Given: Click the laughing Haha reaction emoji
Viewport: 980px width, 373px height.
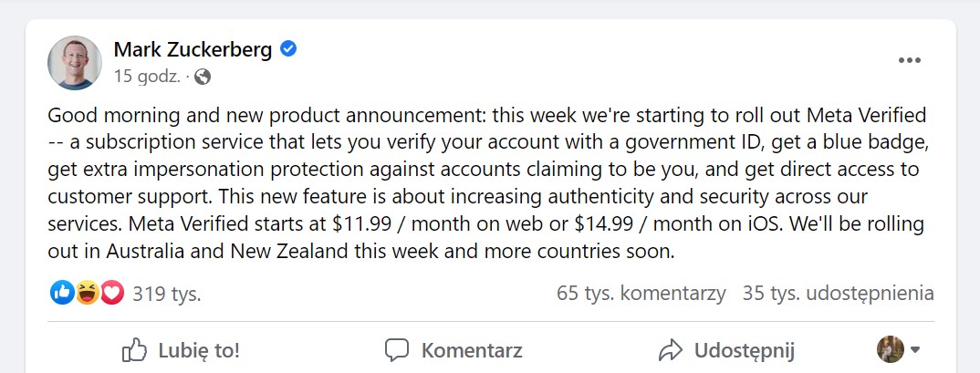Looking at the screenshot, I should 87,294.
